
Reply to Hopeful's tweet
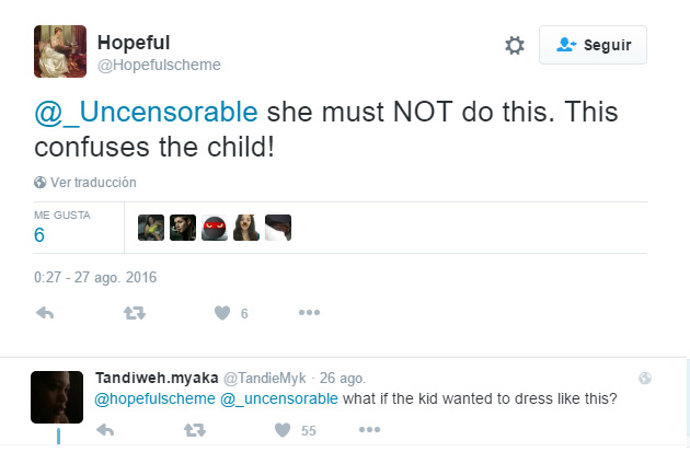(45, 313)
